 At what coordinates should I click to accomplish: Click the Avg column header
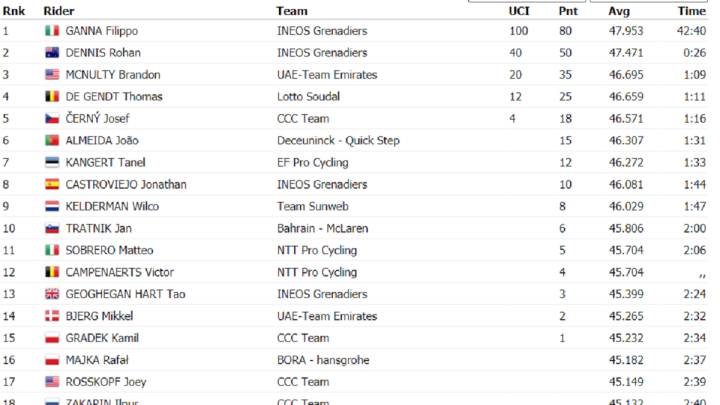coord(618,11)
